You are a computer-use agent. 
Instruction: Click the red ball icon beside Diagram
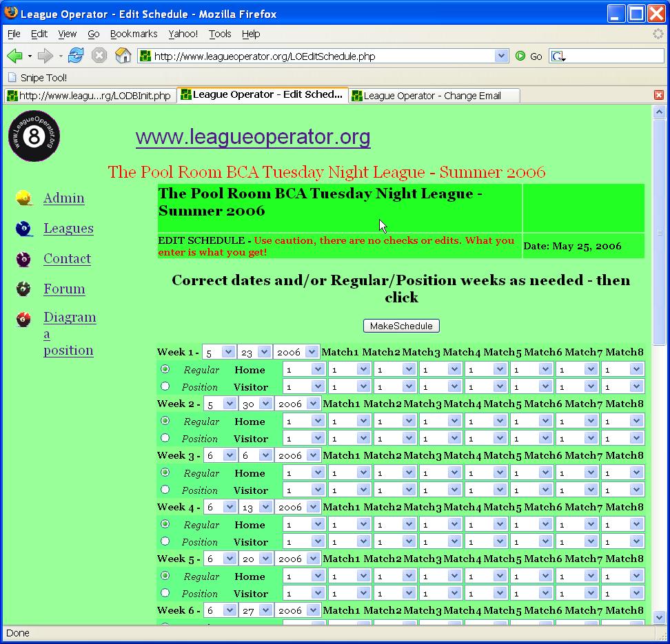24,320
